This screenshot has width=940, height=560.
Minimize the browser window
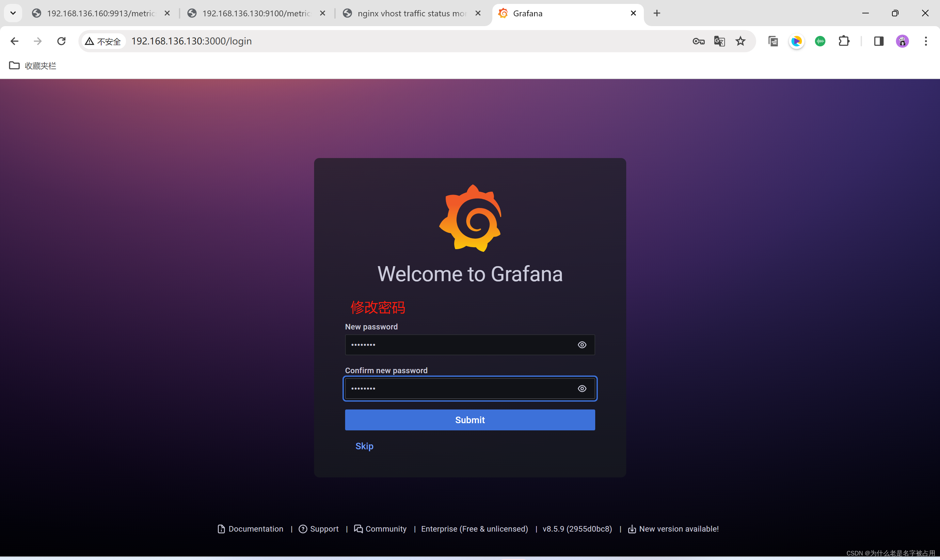point(866,14)
